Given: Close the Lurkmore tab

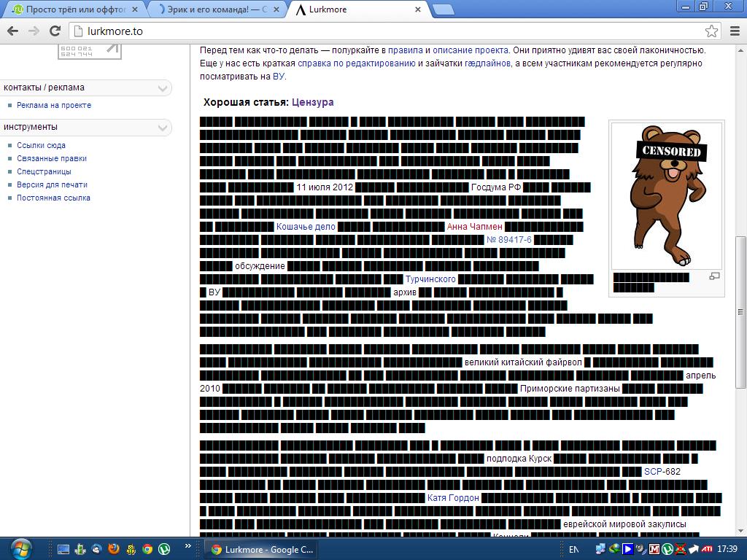Looking at the screenshot, I should pos(418,9).
